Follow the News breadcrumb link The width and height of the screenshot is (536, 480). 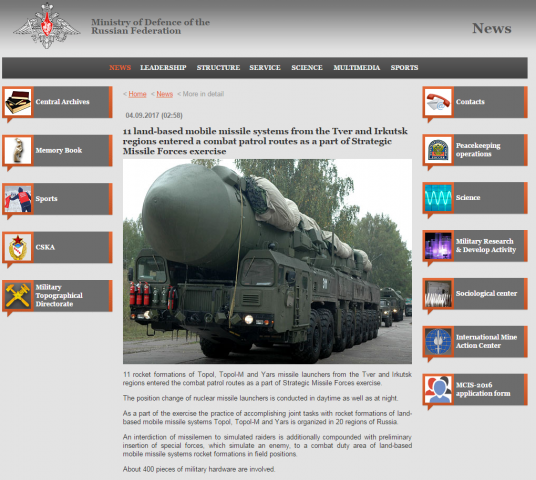click(x=164, y=94)
